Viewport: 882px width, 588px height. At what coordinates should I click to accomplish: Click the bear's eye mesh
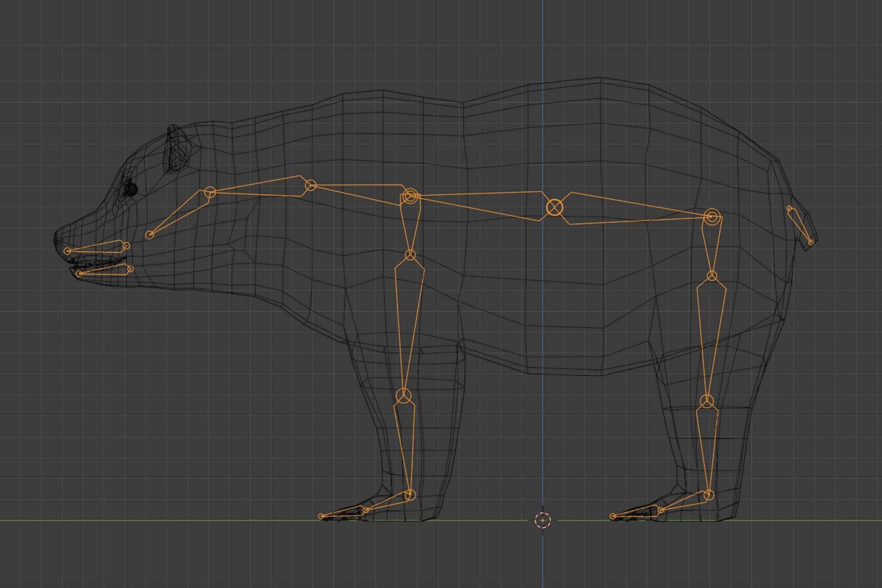pyautogui.click(x=131, y=188)
